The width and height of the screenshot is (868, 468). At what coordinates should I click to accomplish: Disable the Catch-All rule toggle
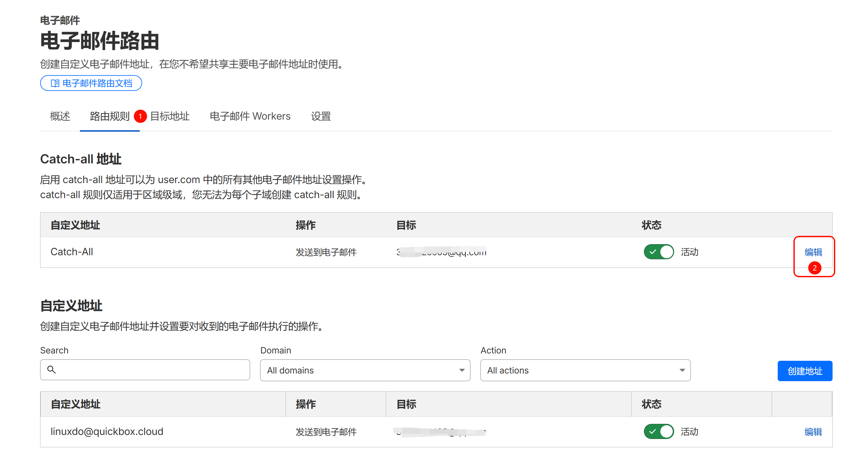click(659, 252)
